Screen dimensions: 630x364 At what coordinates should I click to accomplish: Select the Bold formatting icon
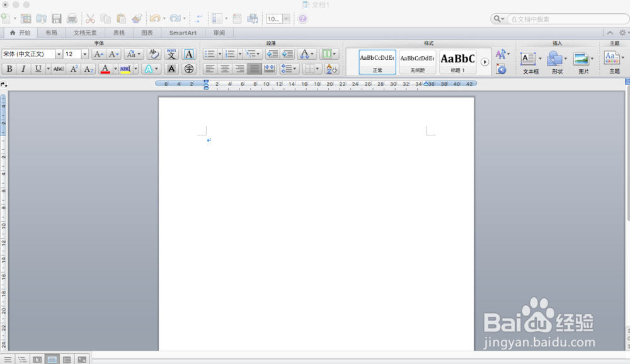[x=9, y=68]
